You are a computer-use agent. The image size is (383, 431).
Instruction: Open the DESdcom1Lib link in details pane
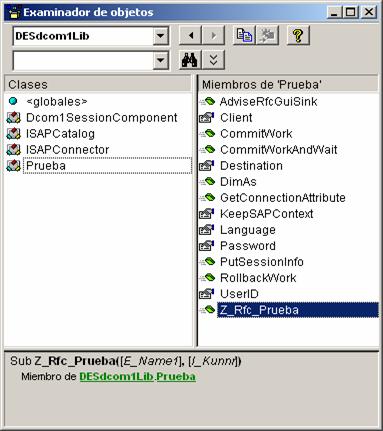pyautogui.click(x=117, y=377)
